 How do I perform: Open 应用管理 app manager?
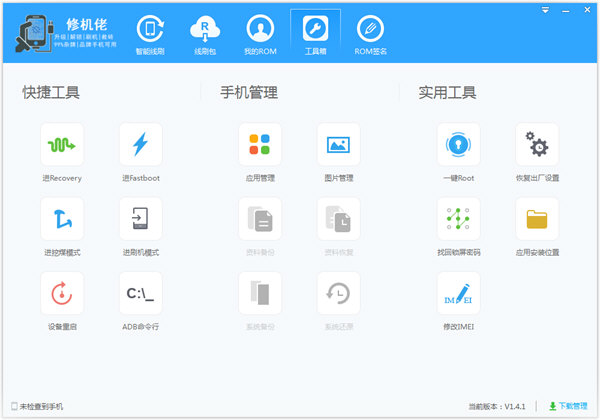[260, 145]
